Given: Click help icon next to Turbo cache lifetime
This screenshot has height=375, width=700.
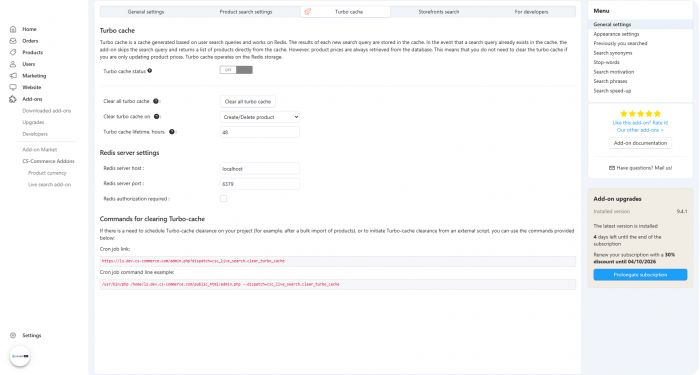Looking at the screenshot, I should (172, 132).
